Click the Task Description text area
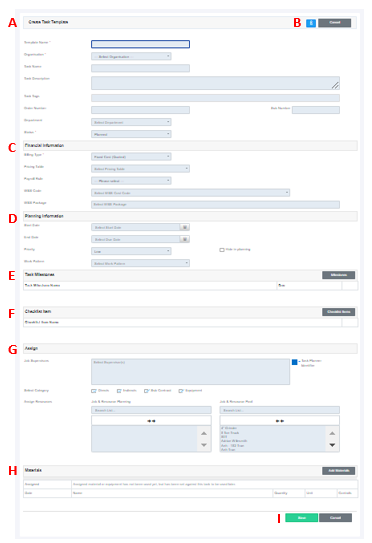Image resolution: width=372 pixels, height=543 pixels. (215, 83)
